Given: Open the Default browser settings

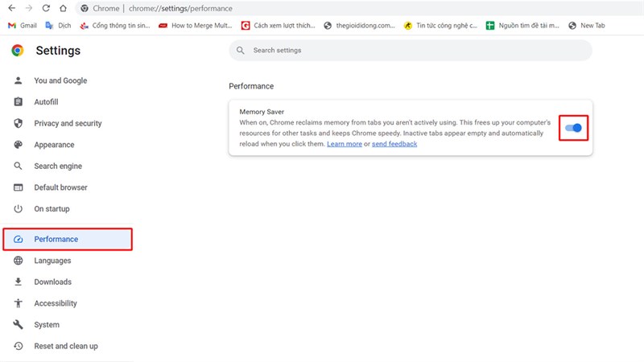Looking at the screenshot, I should 61,187.
